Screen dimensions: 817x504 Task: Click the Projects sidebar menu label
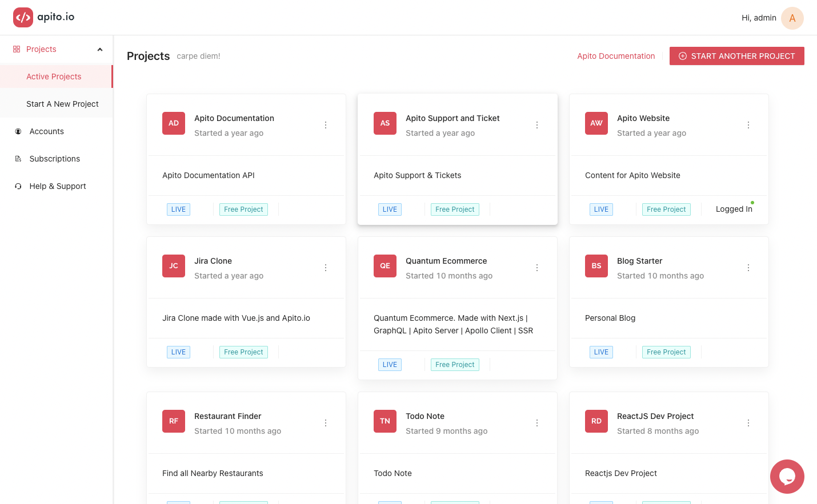tap(41, 49)
